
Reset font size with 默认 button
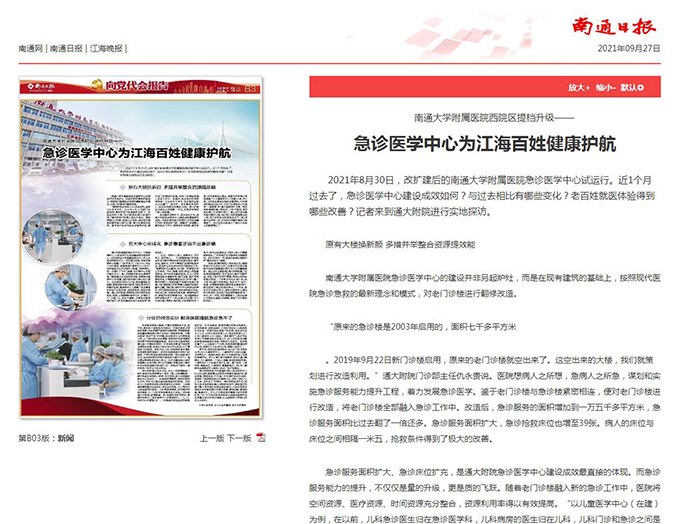point(632,87)
